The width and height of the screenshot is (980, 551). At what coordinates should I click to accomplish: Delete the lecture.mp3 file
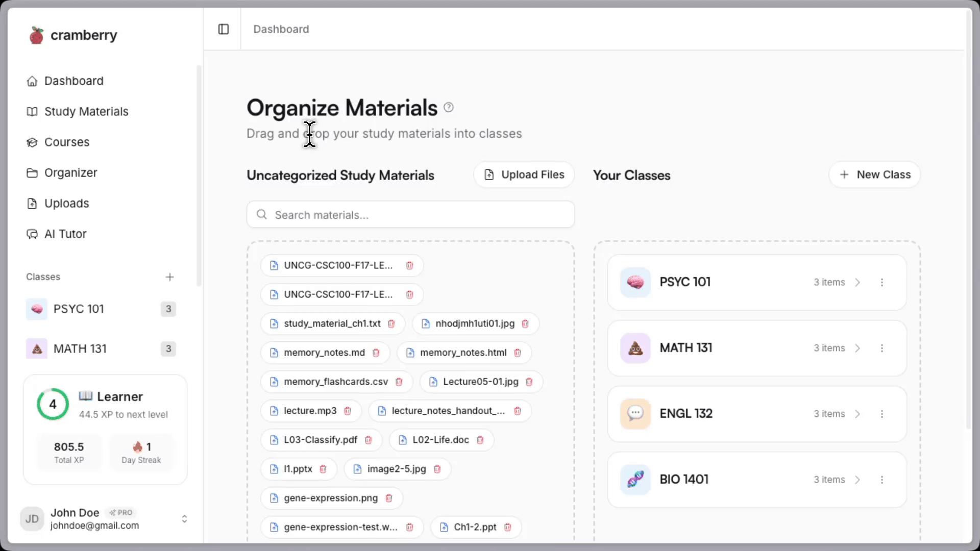[x=348, y=411]
